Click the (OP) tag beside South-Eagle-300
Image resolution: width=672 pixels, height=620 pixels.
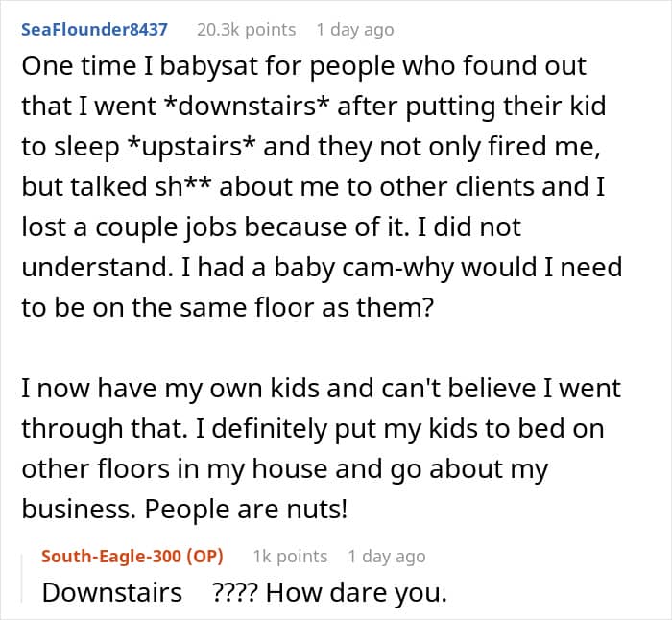pyautogui.click(x=205, y=556)
